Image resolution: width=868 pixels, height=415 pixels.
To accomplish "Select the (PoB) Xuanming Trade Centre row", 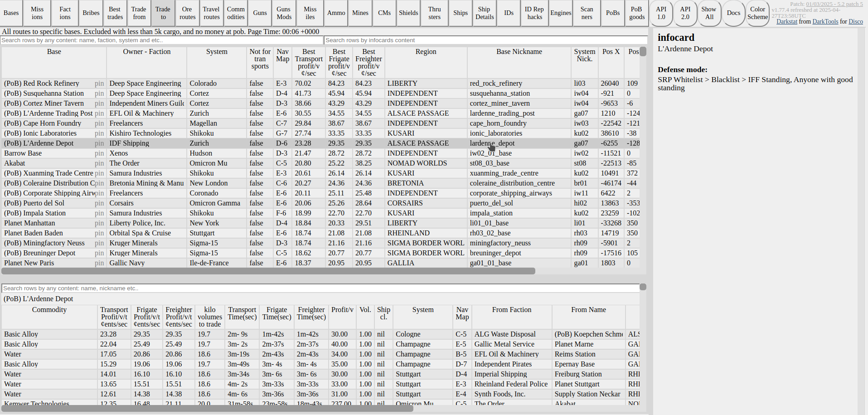I will 320,173.
